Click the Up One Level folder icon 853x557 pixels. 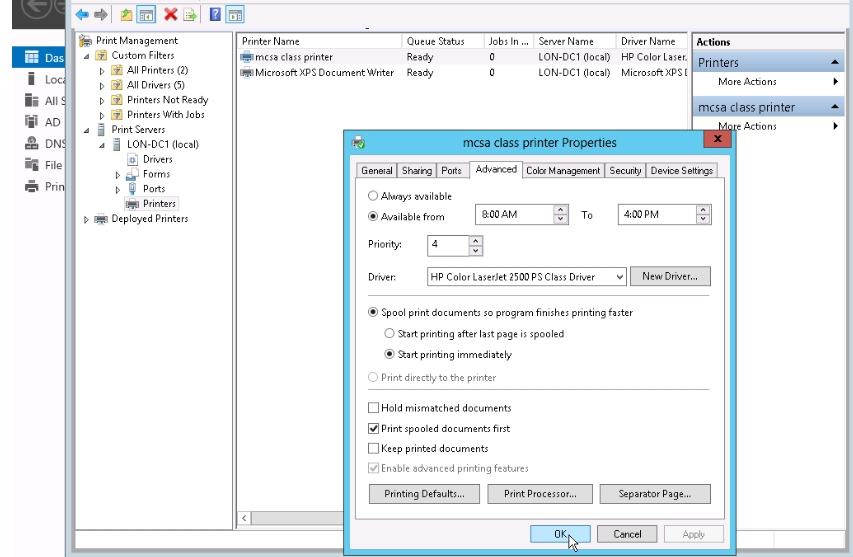point(127,15)
